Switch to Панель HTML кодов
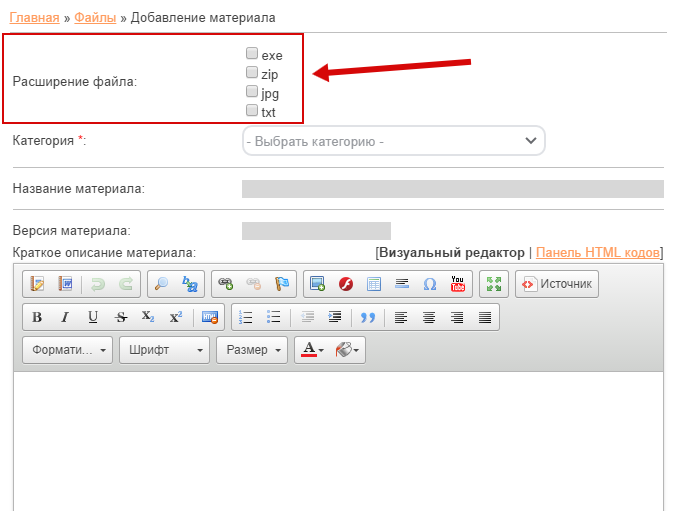This screenshot has height=511, width=677. tap(598, 253)
